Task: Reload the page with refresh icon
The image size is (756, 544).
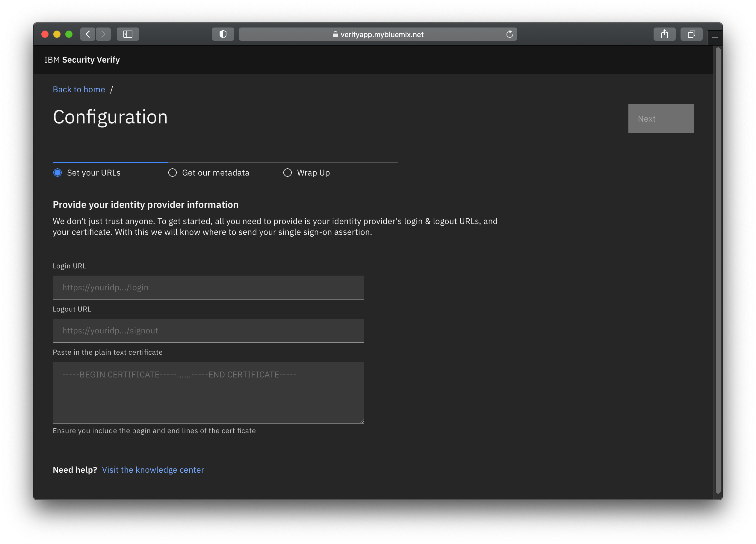Action: click(509, 34)
